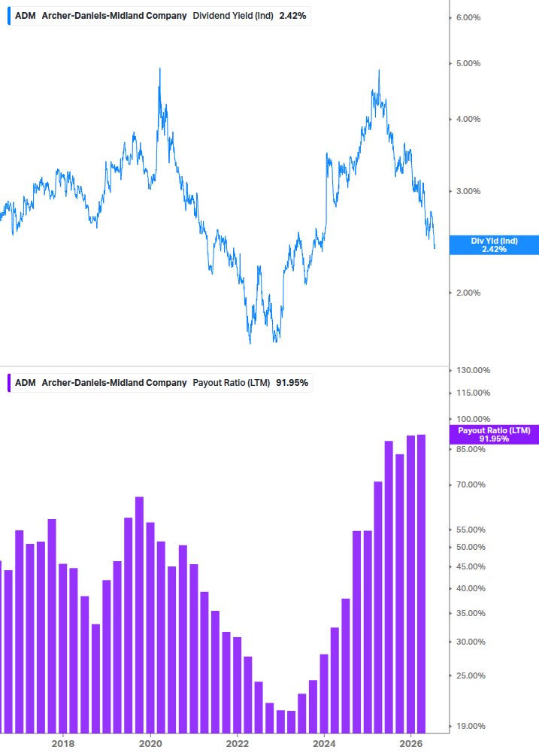Click the 2022 label on the time axis
Image resolution: width=539 pixels, height=756 pixels.
pyautogui.click(x=238, y=743)
